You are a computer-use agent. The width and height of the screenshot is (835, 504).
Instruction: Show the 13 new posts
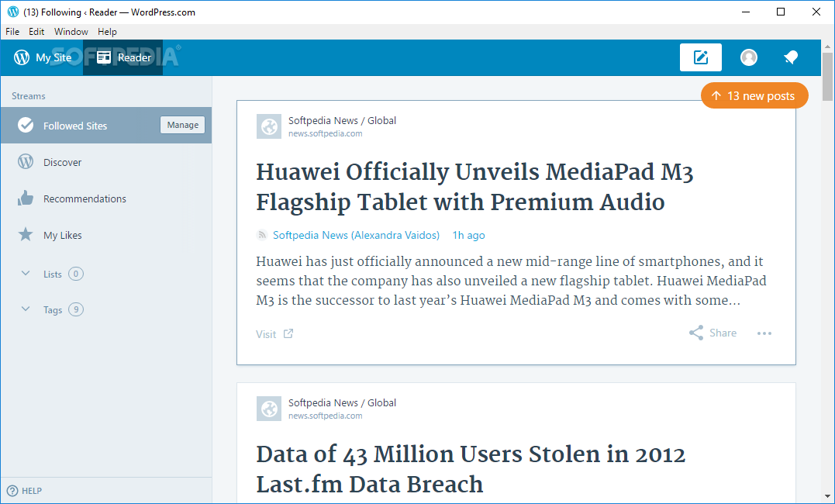tap(754, 96)
